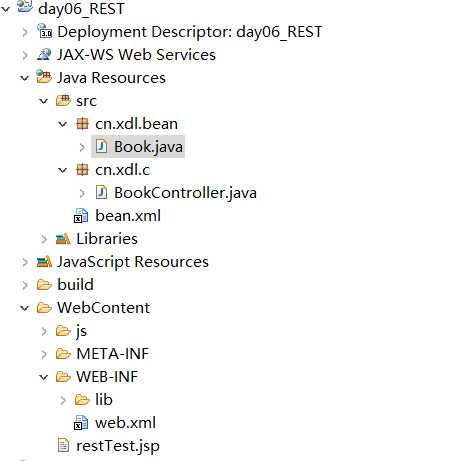Select the 'JAX-WS Web Services' label
Image resolution: width=464 pixels, height=461 pixels.
click(x=136, y=55)
